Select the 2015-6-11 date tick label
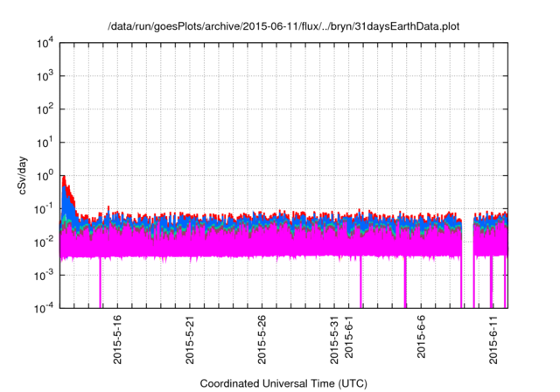The width and height of the screenshot is (560, 392). click(x=493, y=341)
